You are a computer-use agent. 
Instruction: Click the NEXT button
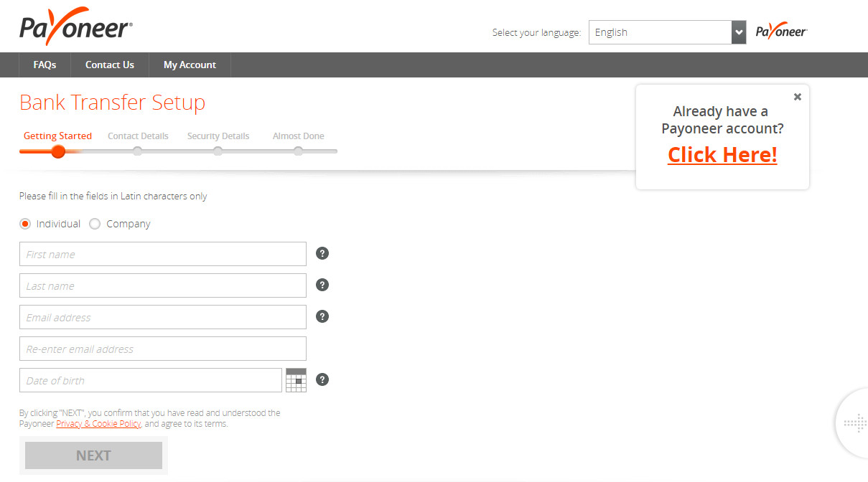93,455
